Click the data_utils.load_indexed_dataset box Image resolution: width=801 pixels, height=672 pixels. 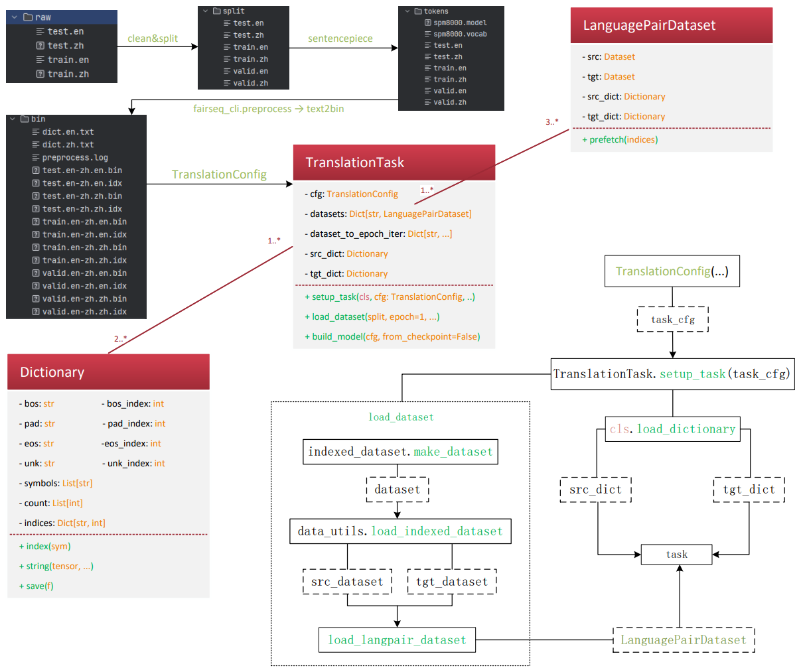tap(400, 531)
